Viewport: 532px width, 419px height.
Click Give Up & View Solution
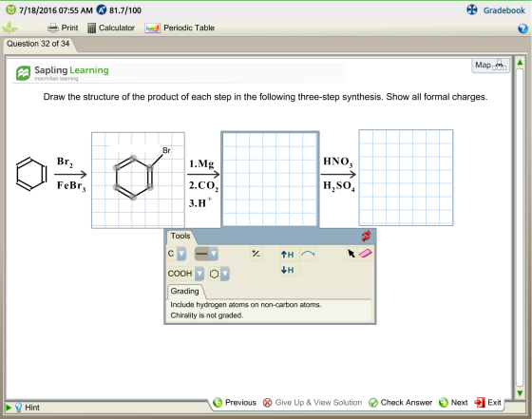pos(313,403)
